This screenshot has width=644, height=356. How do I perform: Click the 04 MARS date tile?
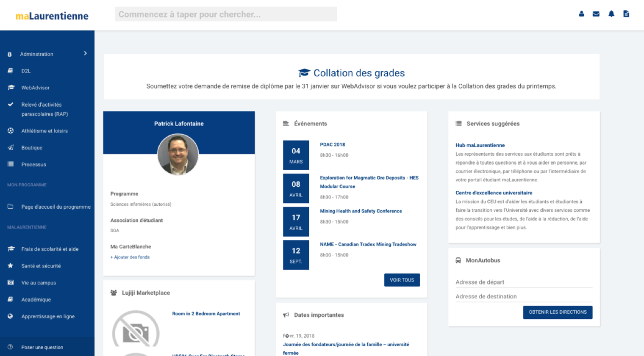pyautogui.click(x=296, y=155)
